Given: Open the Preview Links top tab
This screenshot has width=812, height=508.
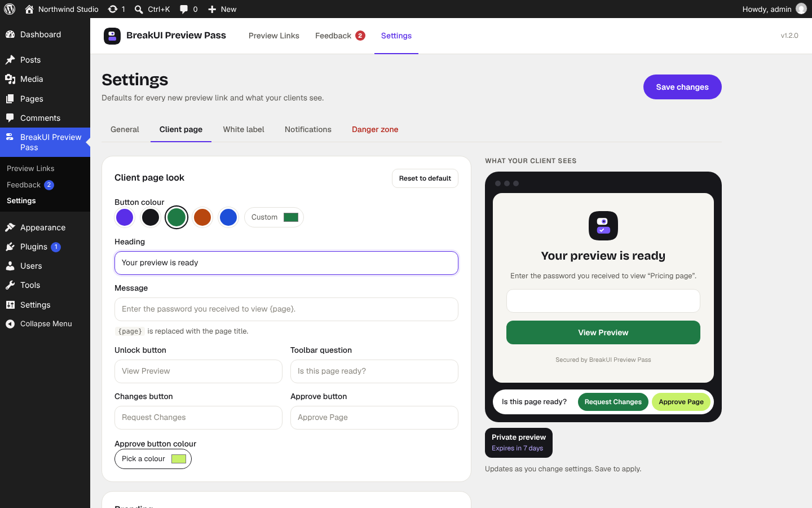Looking at the screenshot, I should coord(274,36).
